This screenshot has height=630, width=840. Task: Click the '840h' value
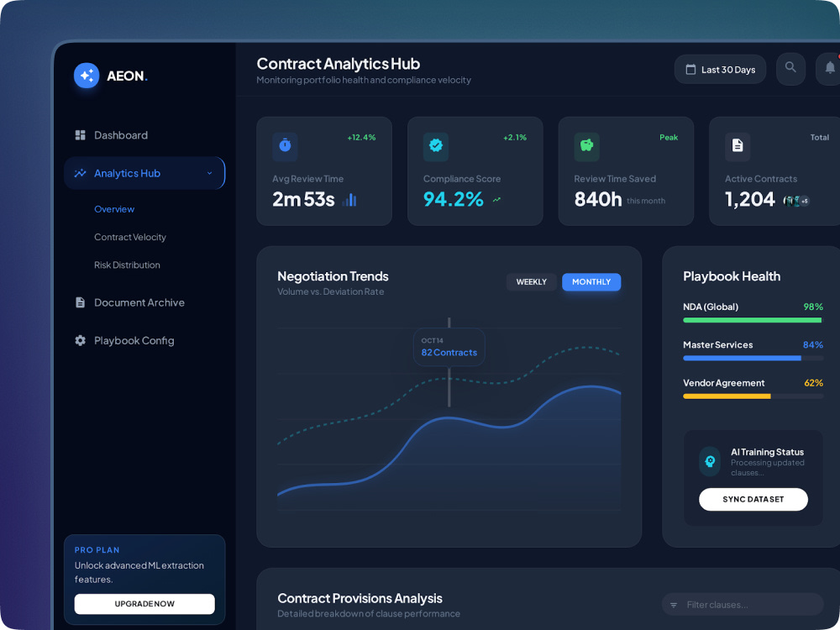598,199
